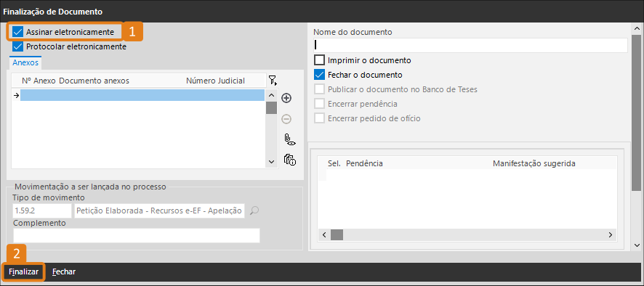Toggle Assinar eletronicamente checkbox
The width and height of the screenshot is (644, 286).
(x=17, y=32)
